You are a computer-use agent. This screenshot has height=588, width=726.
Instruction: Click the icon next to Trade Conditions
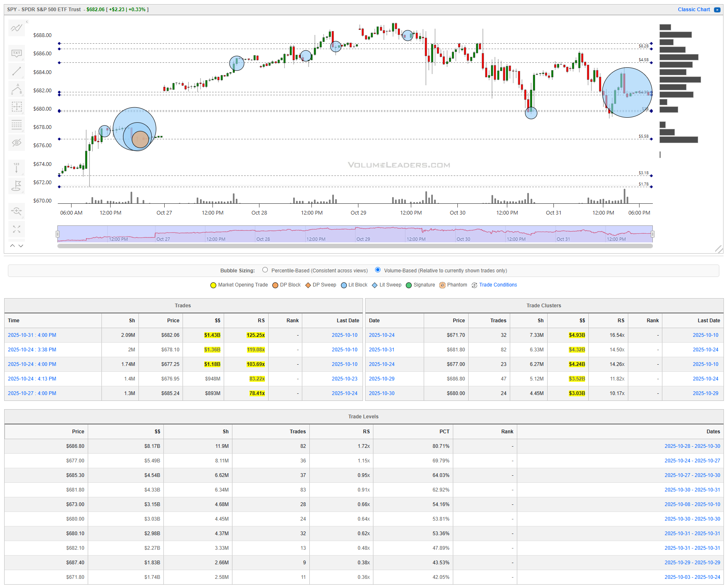[x=474, y=285]
